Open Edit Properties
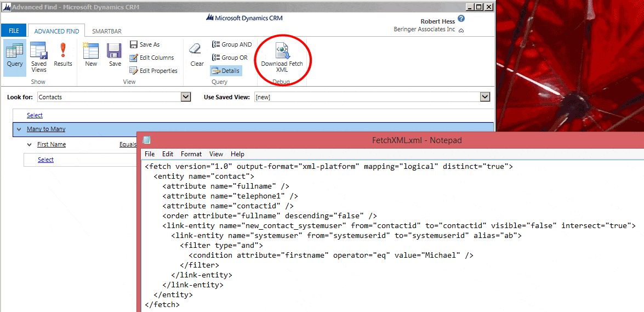Screen dimensions: 644x312 click(153, 71)
